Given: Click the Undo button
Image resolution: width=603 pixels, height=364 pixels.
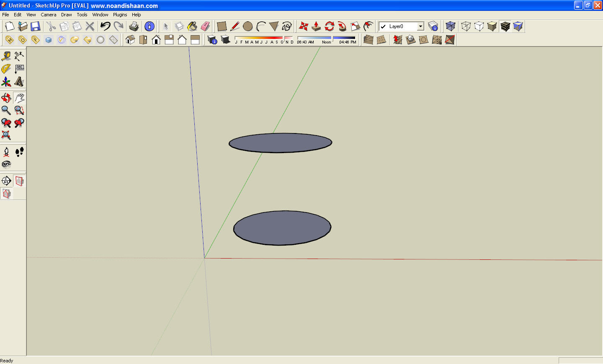Looking at the screenshot, I should 105,26.
